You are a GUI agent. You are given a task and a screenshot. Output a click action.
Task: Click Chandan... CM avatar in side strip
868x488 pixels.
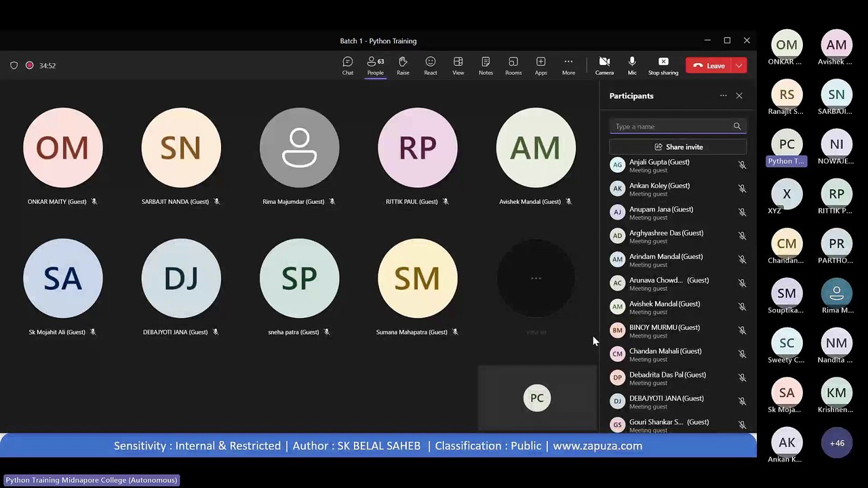tap(787, 244)
